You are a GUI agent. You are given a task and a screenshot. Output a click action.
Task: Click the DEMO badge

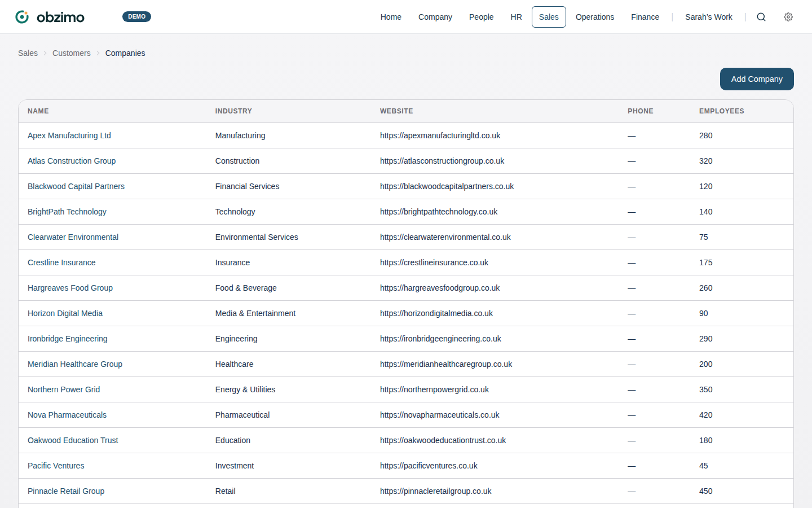point(136,16)
